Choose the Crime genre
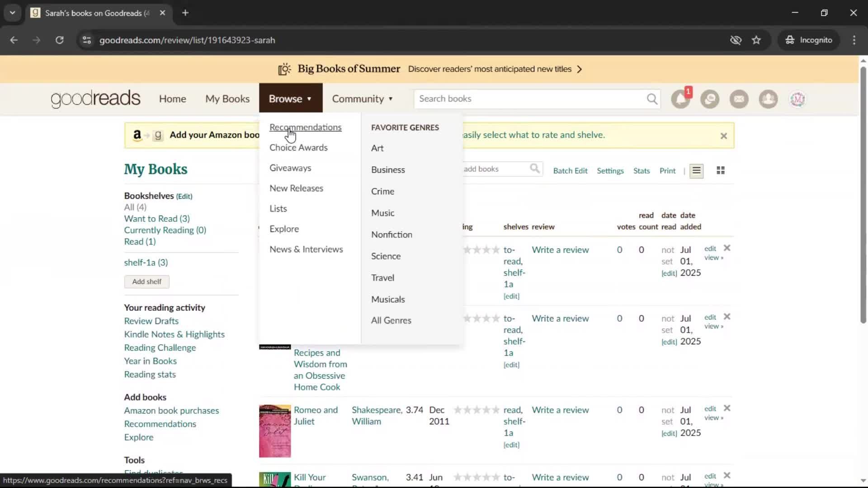The image size is (868, 488). point(382,192)
